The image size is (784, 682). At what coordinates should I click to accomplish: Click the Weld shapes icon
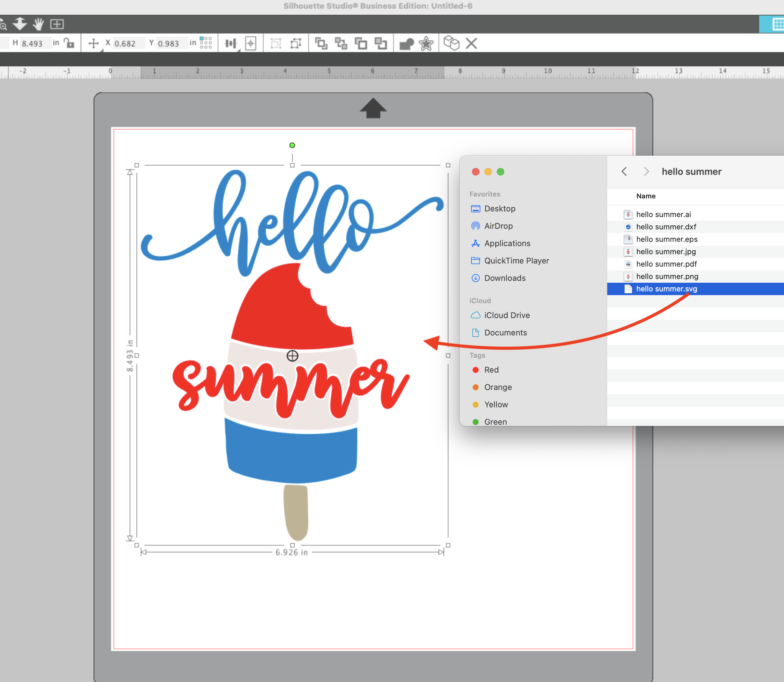click(406, 43)
